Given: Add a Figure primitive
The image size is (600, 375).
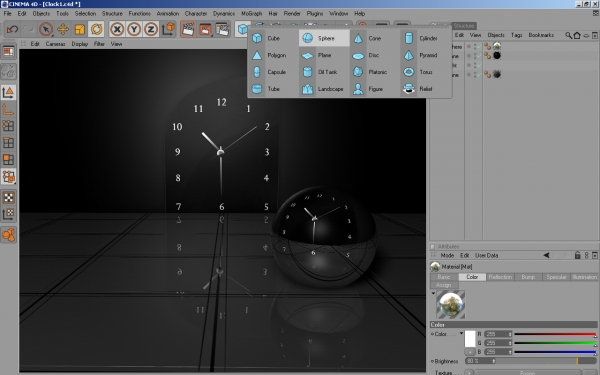Looking at the screenshot, I should point(374,89).
